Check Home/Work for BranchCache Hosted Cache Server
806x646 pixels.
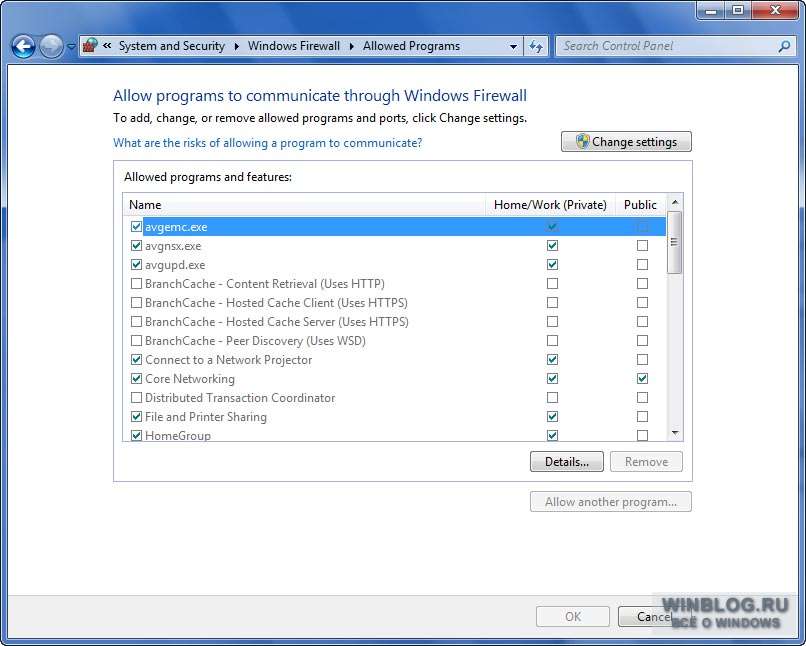552,321
